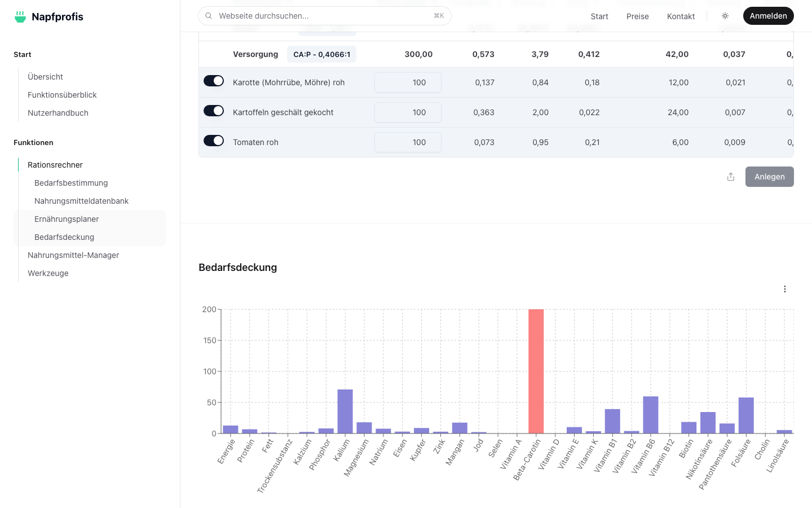812x508 pixels.
Task: Click the Versorgung row label
Action: pyautogui.click(x=255, y=54)
